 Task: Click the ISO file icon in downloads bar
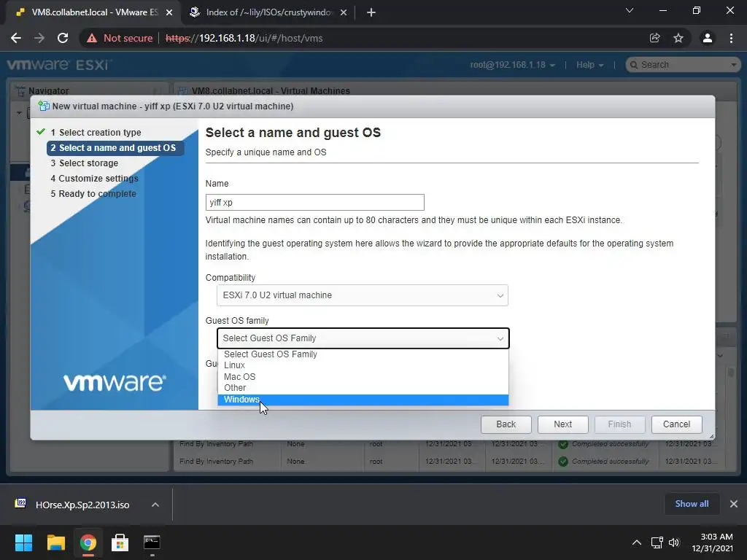tap(20, 503)
